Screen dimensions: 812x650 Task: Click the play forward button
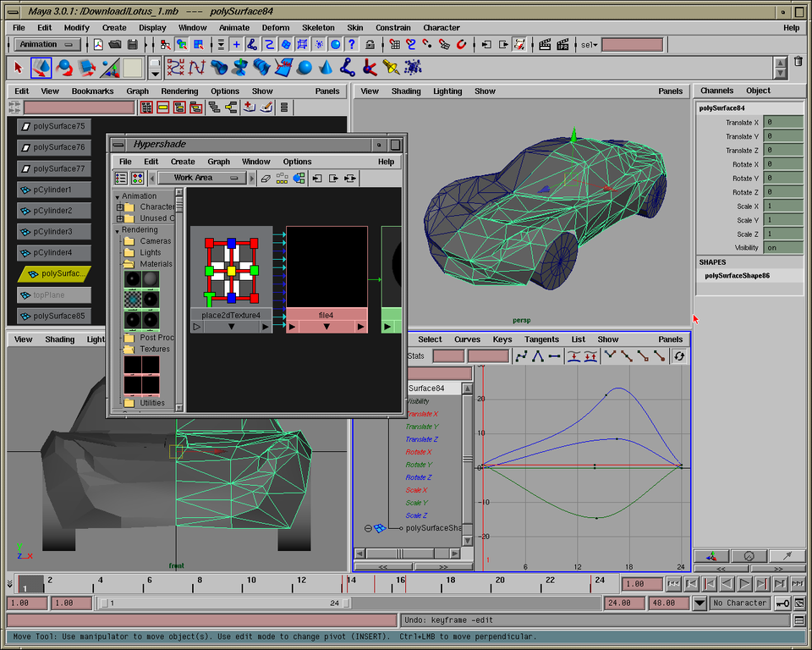coord(744,584)
